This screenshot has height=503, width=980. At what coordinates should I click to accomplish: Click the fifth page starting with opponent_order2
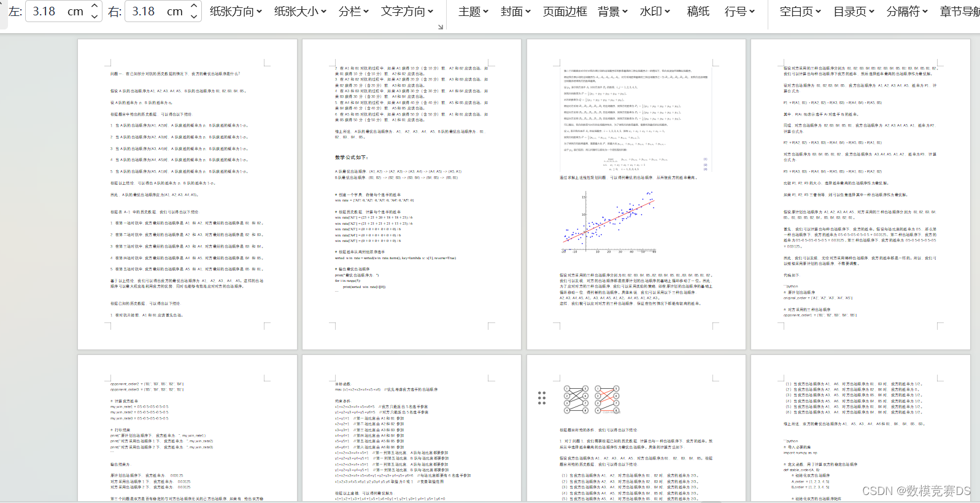tap(187, 429)
